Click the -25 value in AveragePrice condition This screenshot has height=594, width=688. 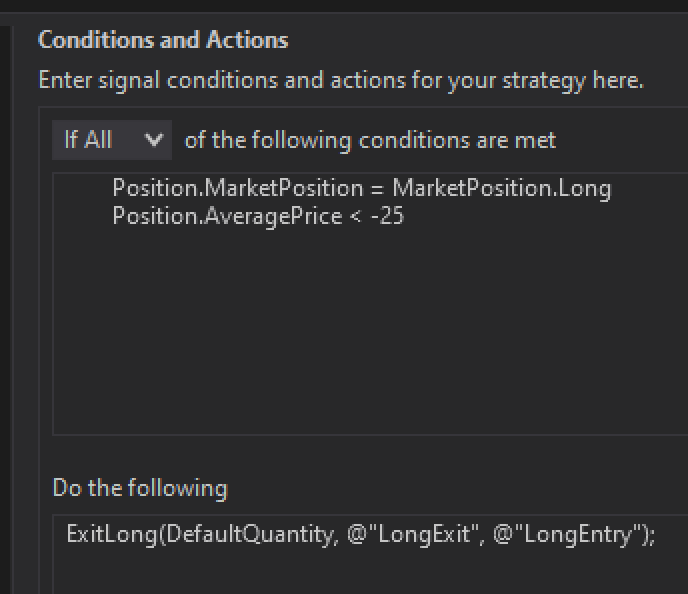tap(387, 214)
